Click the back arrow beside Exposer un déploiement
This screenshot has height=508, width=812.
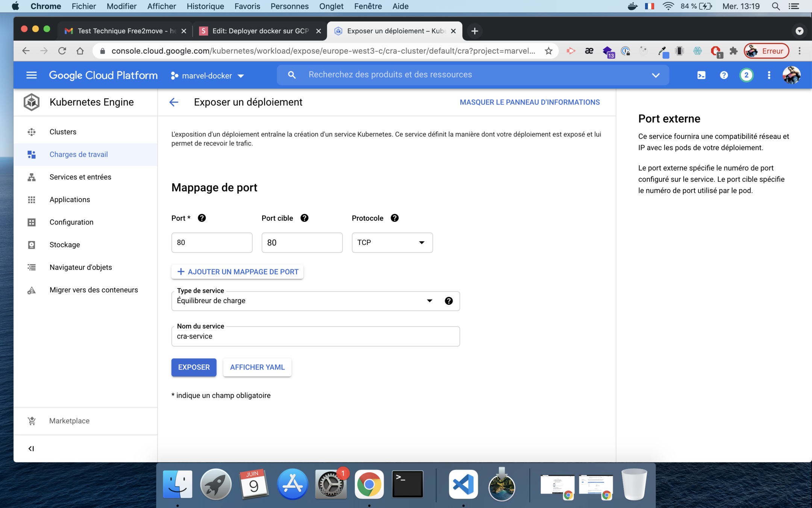[x=174, y=102]
